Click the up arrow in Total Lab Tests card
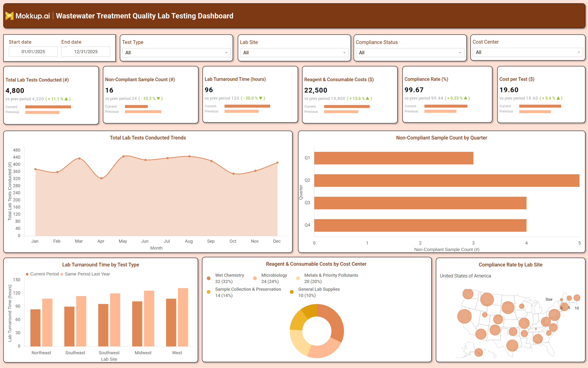Screen dimensions: 588x368 point(66,99)
